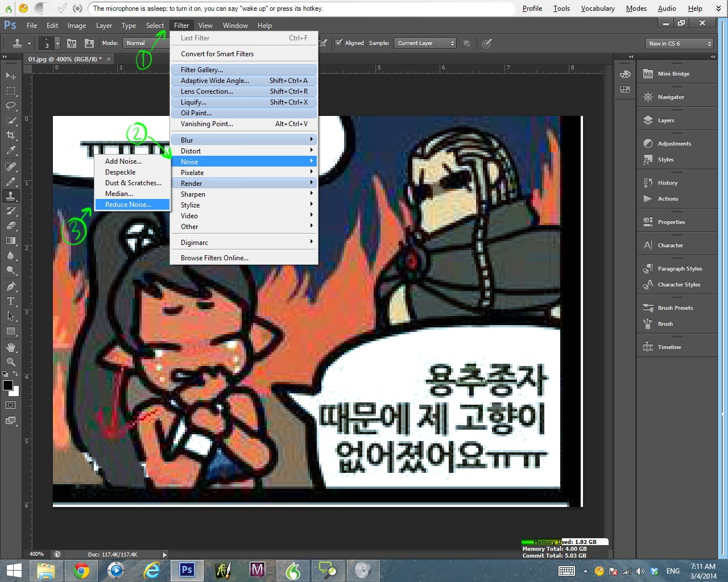Select the Clone Stamp tool in toolbox
The width and height of the screenshot is (728, 582).
point(11,196)
